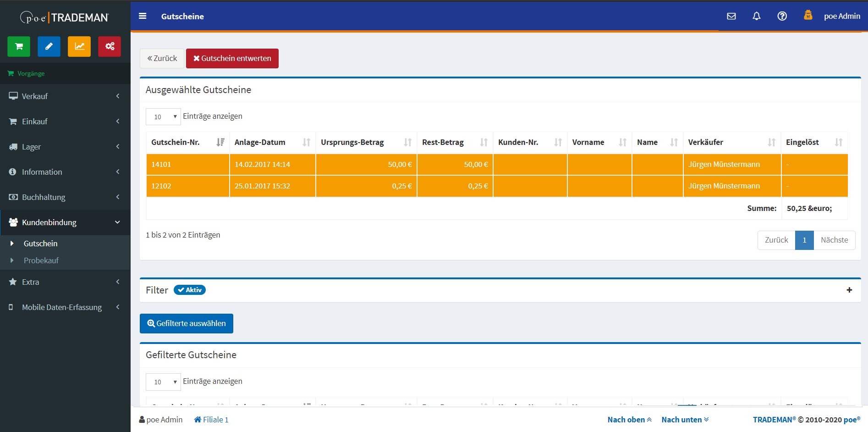
Task: Sort table by Gutschein-Nr. column
Action: (187, 142)
